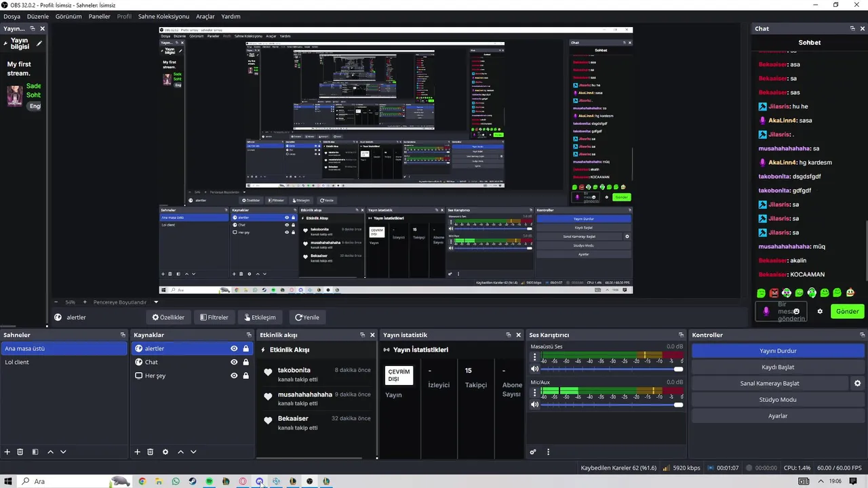The width and height of the screenshot is (868, 488).
Task: Open the Görünüm menu
Action: (68, 16)
